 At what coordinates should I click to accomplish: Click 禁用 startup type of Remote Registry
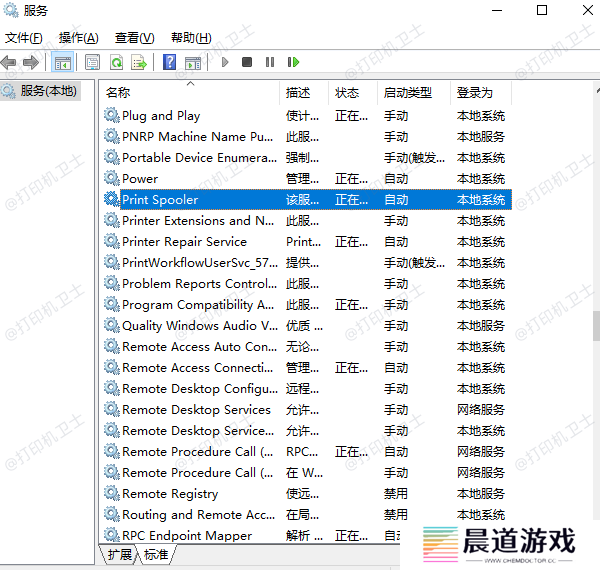396,493
